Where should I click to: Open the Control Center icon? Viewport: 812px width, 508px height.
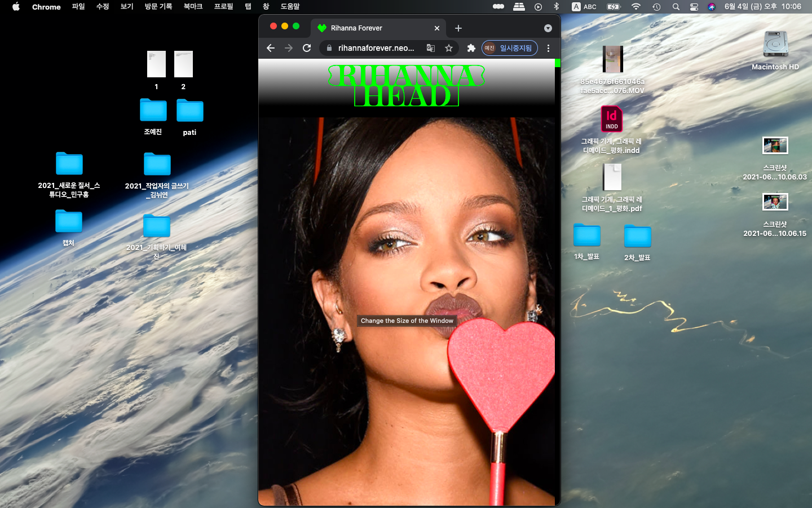(x=694, y=7)
